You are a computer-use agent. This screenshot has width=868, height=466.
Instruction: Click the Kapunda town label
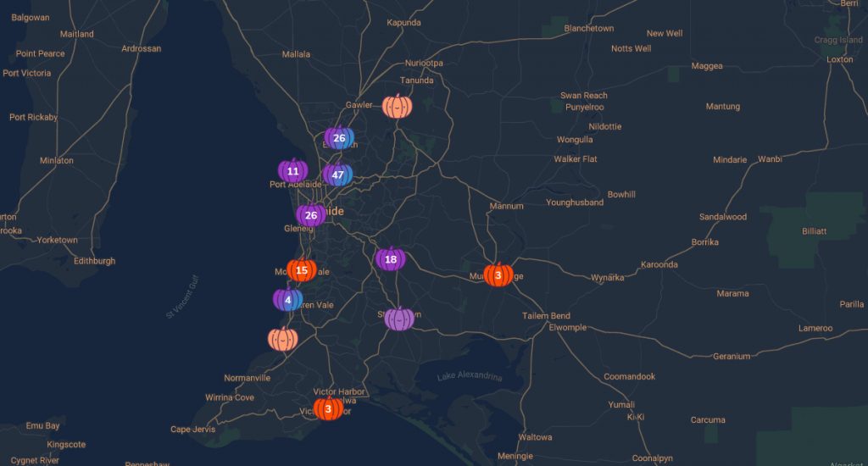pos(403,23)
